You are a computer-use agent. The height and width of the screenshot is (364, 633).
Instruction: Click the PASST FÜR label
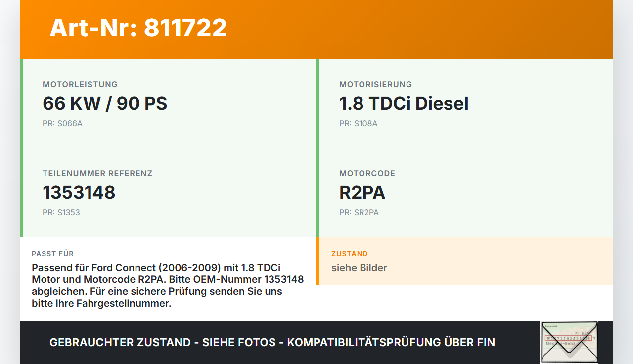53,254
